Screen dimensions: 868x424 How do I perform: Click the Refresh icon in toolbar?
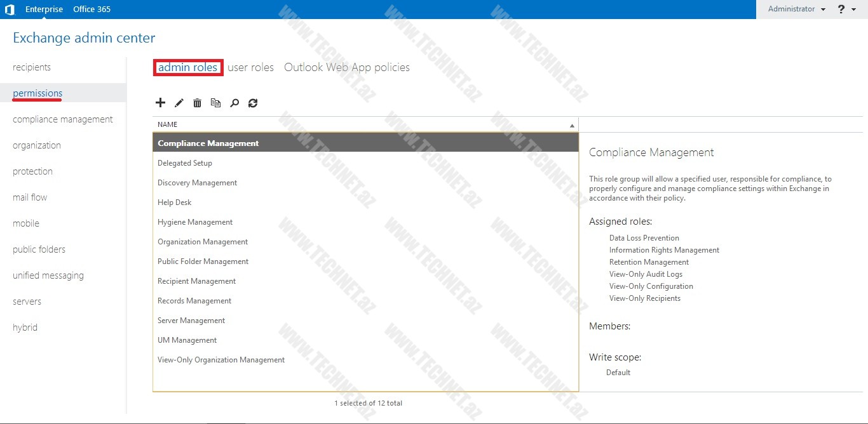pyautogui.click(x=253, y=103)
